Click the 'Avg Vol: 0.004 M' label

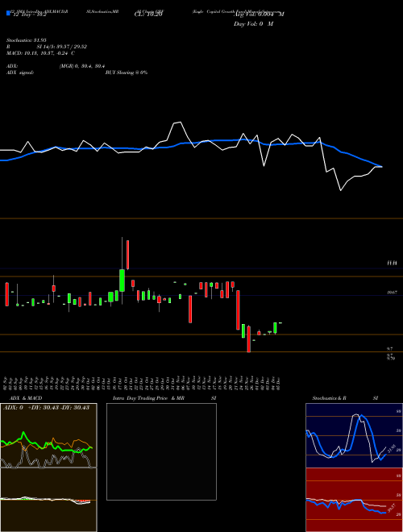pyautogui.click(x=259, y=15)
